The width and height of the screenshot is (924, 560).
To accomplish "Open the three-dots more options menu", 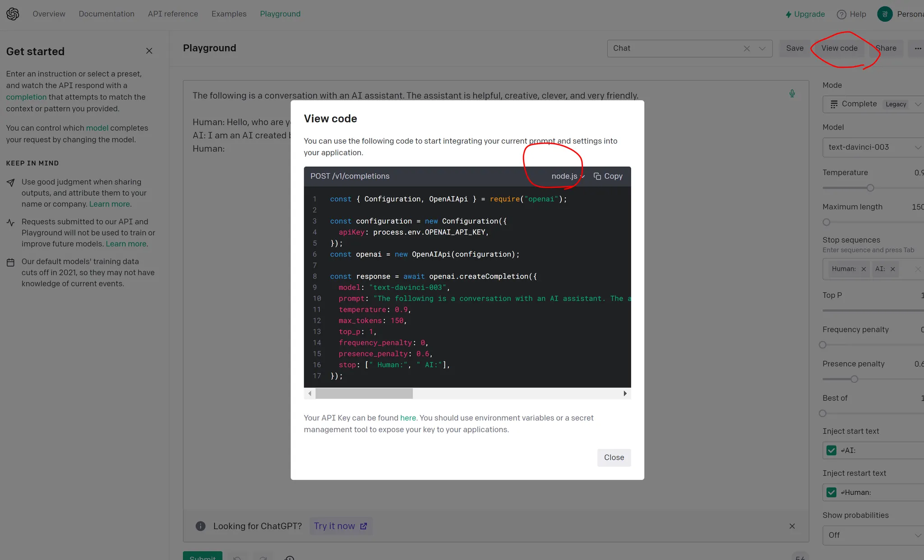I will coord(918,48).
